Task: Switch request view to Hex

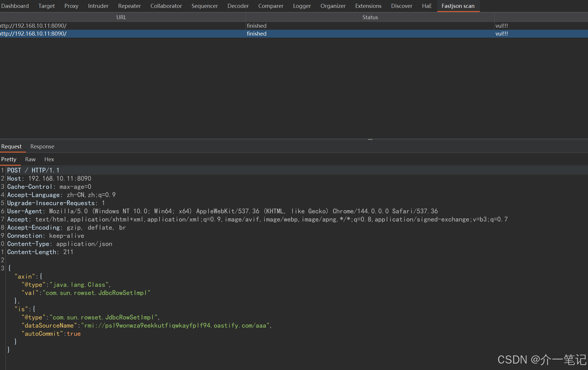Action: (49, 159)
